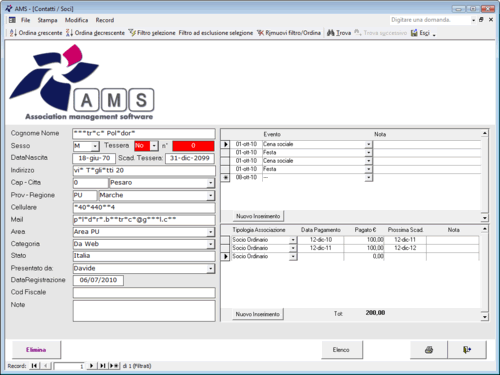The image size is (500, 375).
Task: Click the form control icon left of File
Action: pyautogui.click(x=12, y=20)
